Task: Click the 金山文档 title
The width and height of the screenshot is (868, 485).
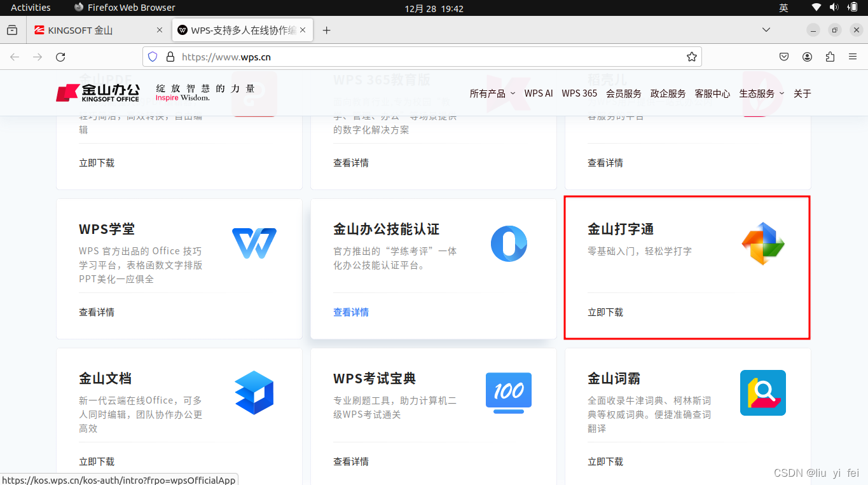Action: 106,378
